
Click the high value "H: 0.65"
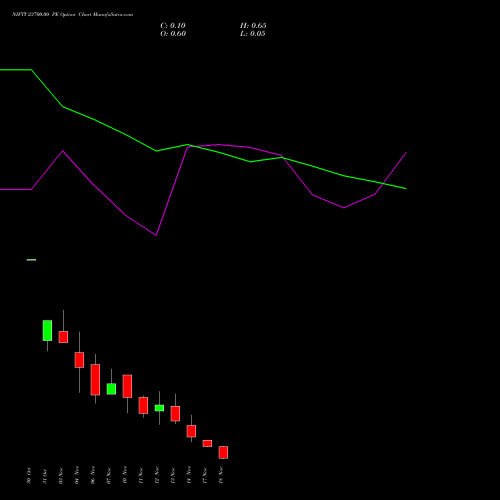pyautogui.click(x=253, y=26)
